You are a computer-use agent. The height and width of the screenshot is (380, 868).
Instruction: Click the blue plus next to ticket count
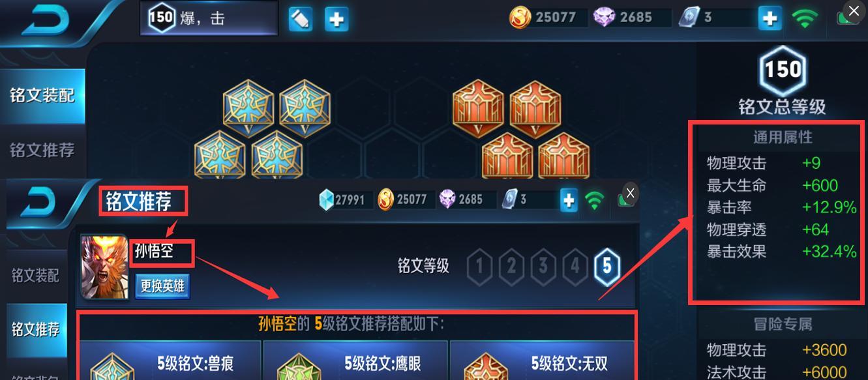point(770,18)
